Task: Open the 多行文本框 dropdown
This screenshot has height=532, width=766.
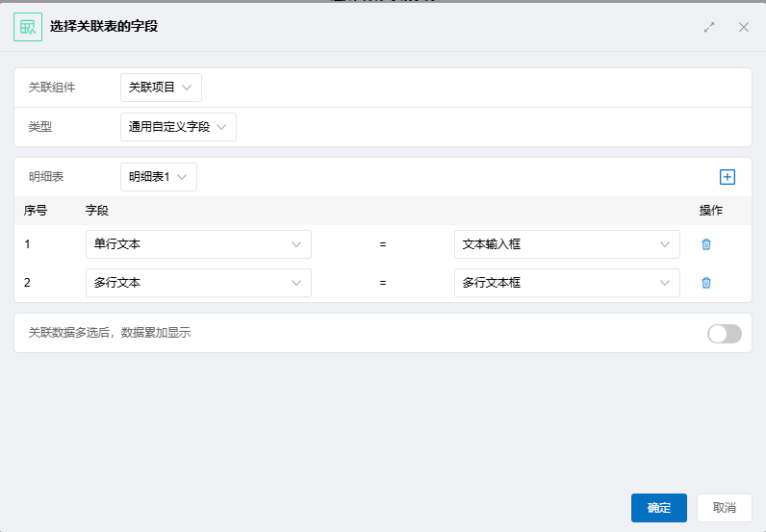Action: pos(567,283)
